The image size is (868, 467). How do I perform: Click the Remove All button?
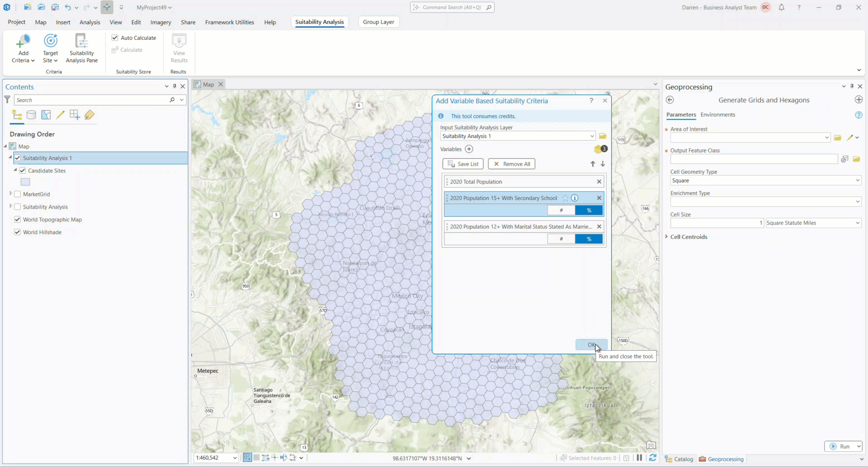pos(511,164)
